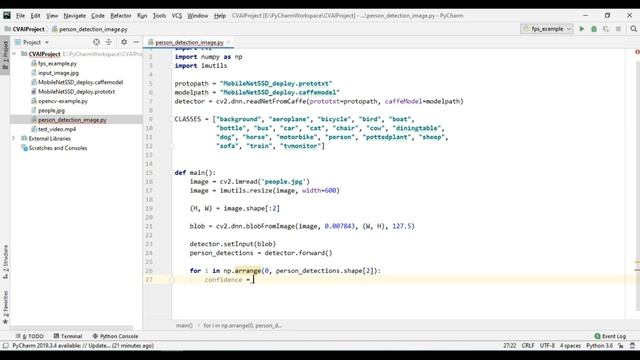The height and width of the screenshot is (360, 640).
Task: Fold the main function at line 15
Action: (172, 173)
